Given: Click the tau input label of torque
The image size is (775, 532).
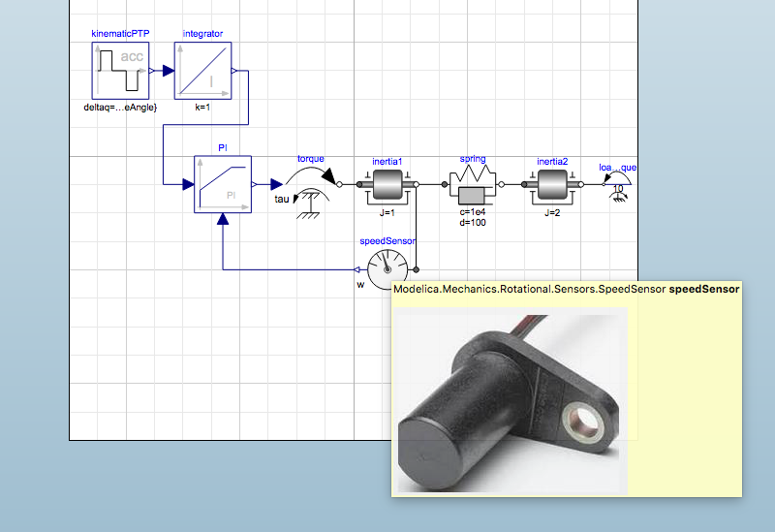Looking at the screenshot, I should tap(282, 199).
